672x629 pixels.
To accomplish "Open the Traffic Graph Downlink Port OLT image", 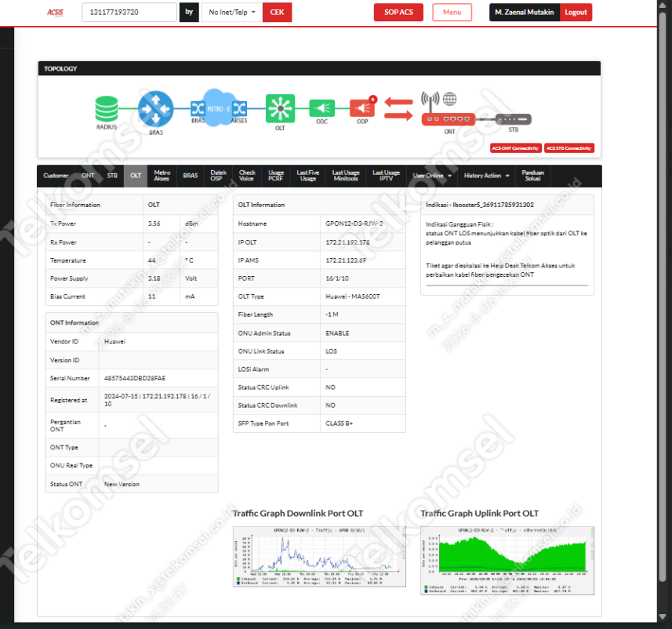I will click(x=319, y=557).
